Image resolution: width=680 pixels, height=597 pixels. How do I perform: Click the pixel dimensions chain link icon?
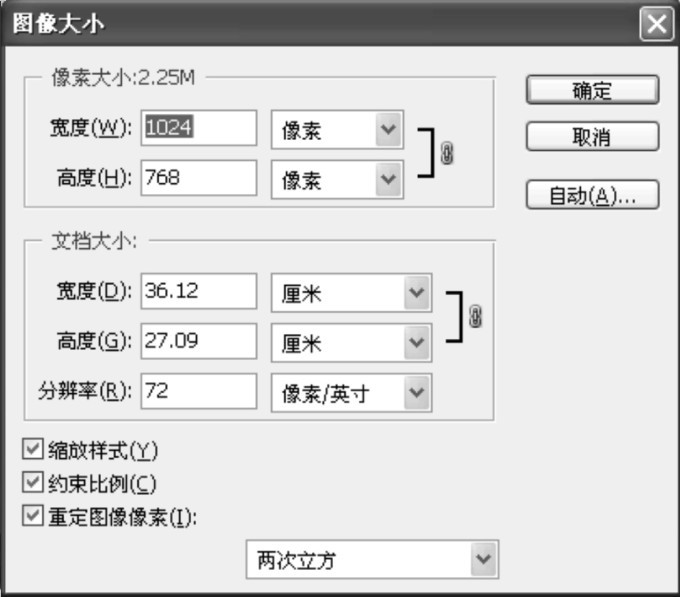click(447, 154)
